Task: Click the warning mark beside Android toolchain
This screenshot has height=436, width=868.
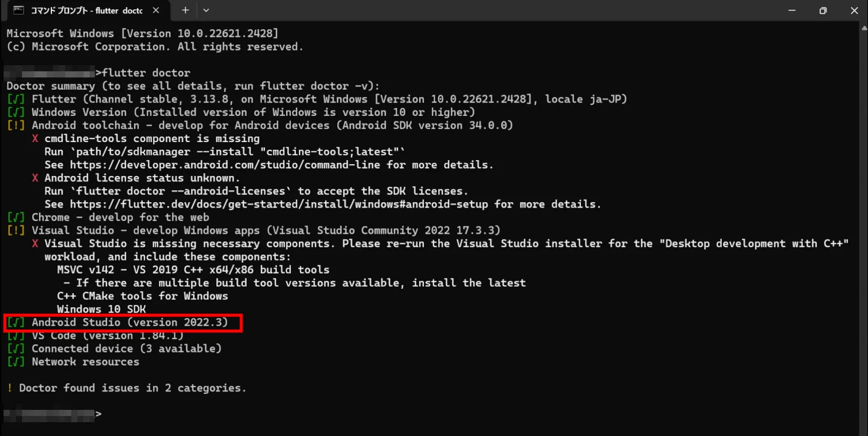Action: pyautogui.click(x=16, y=125)
